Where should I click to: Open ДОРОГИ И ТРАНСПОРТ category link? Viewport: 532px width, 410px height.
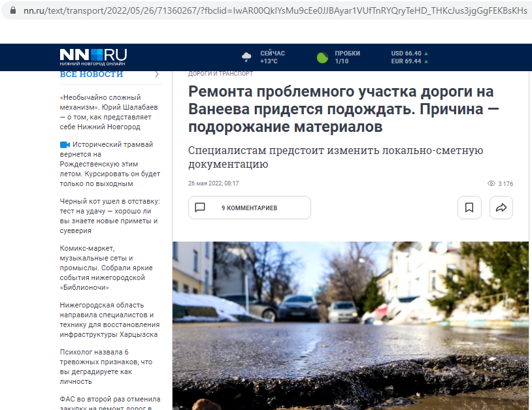click(220, 74)
